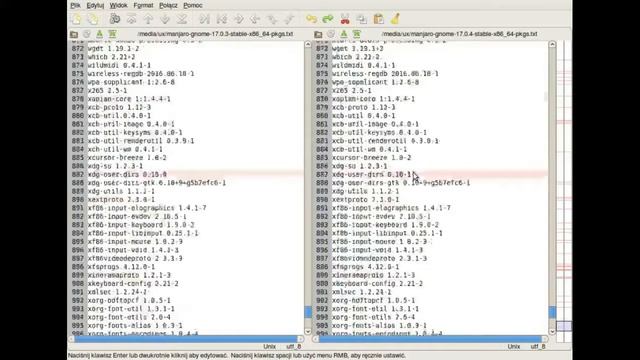640x360 pixels.
Task: Click the right pane horizontal scrollbar
Action: (x=430, y=339)
